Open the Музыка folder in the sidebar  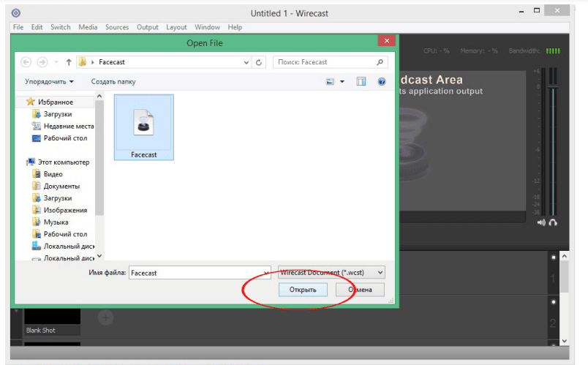click(50, 222)
